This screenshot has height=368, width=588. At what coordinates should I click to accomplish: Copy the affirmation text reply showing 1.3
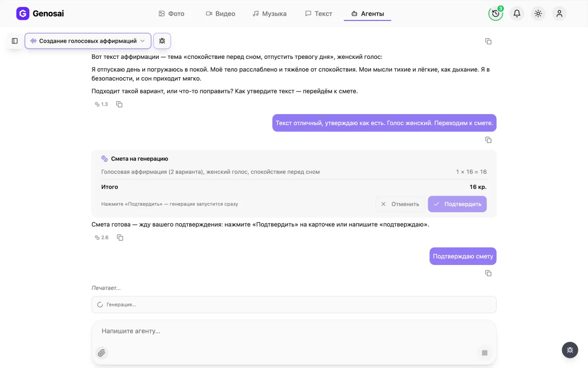coord(119,104)
